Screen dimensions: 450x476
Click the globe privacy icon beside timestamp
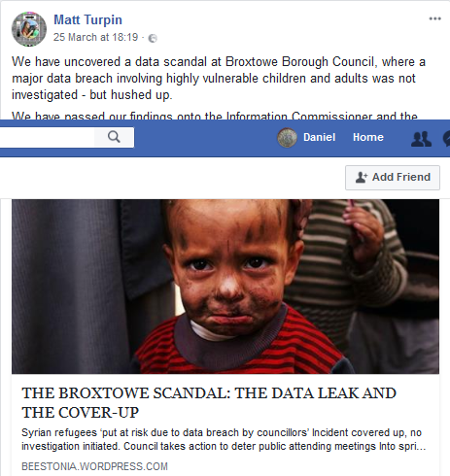(153, 39)
